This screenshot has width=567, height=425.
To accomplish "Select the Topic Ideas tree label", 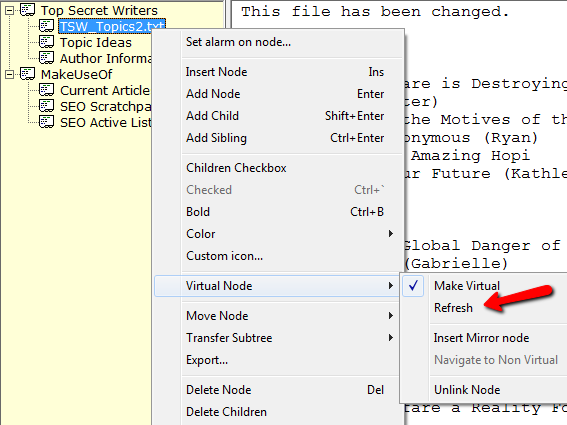I will [95, 42].
